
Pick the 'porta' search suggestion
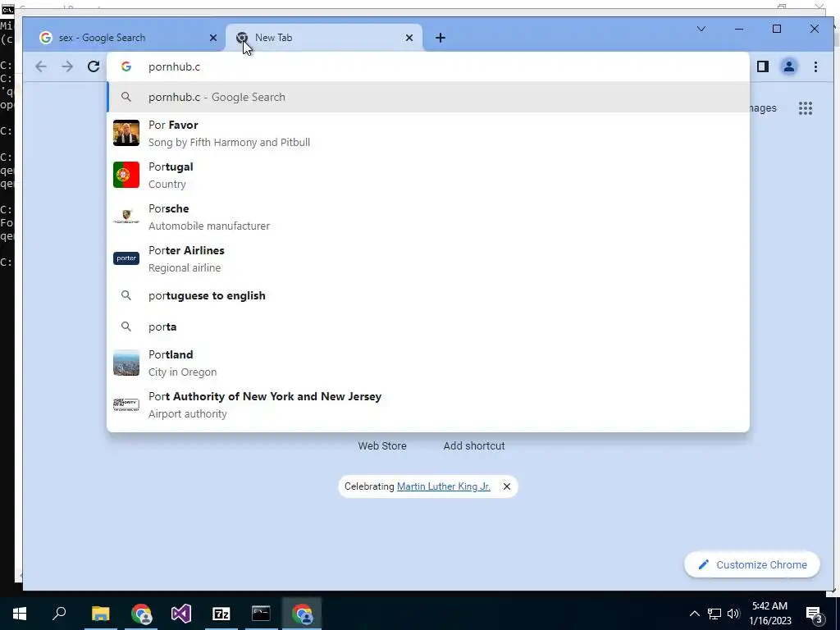(428, 326)
